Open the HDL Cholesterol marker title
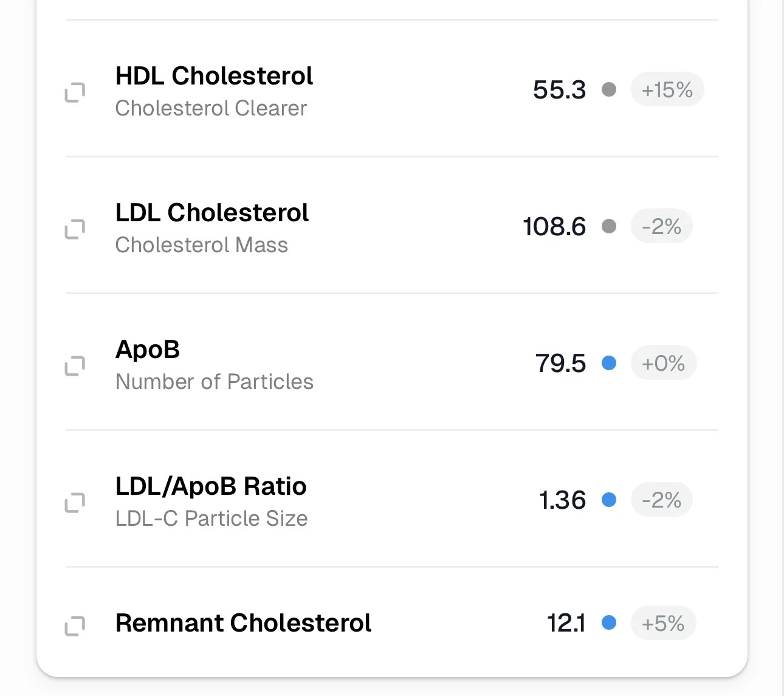 pos(214,77)
